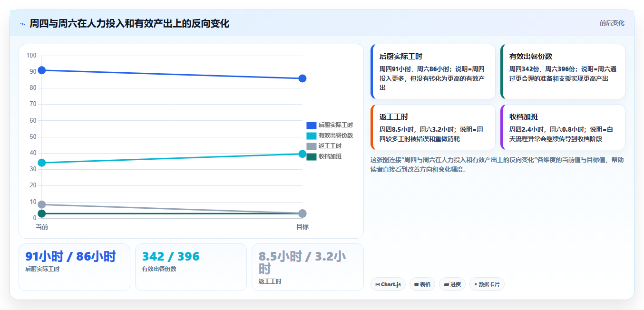Click the y-axis label 50
This screenshot has width=644, height=310.
tap(33, 137)
